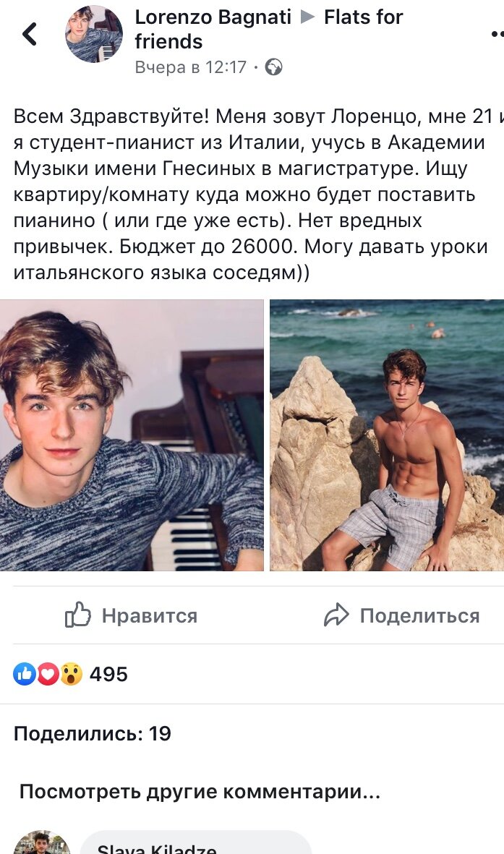Open the piano portrait photo
This screenshot has width=504, height=854.
132,435
